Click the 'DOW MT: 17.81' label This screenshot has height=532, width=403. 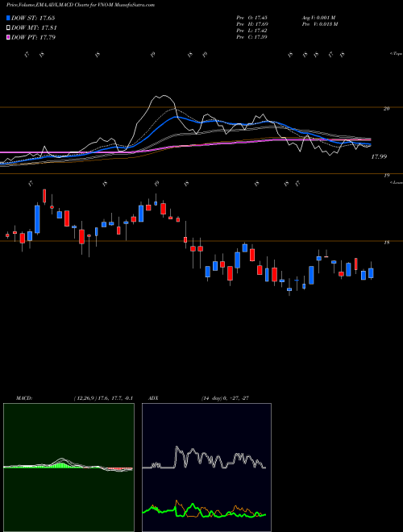(34, 28)
